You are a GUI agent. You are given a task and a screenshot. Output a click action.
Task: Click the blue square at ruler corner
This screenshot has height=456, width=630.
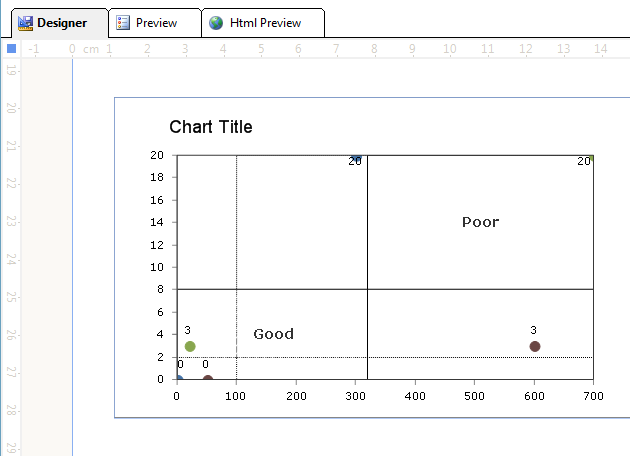pyautogui.click(x=11, y=48)
